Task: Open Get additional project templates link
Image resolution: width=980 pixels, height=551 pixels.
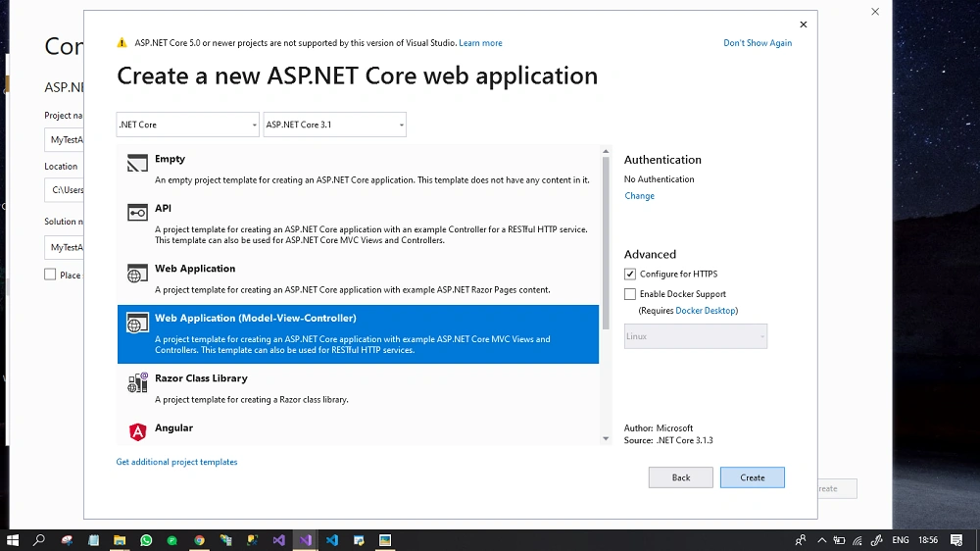Action: pyautogui.click(x=176, y=462)
